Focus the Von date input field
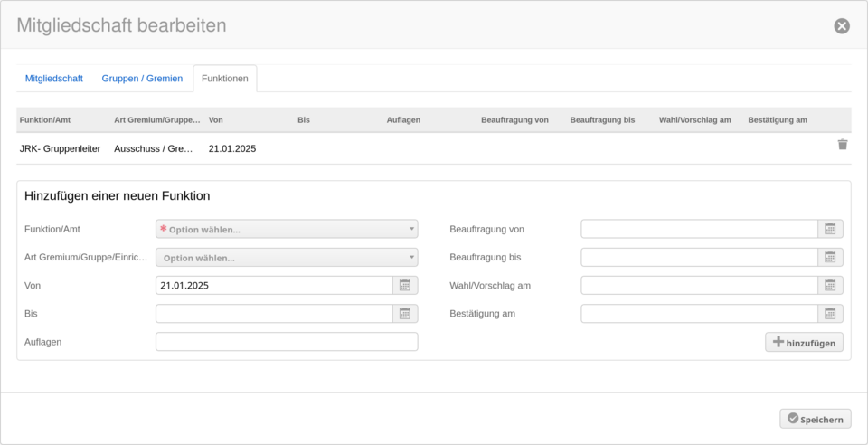868x445 pixels. click(274, 286)
